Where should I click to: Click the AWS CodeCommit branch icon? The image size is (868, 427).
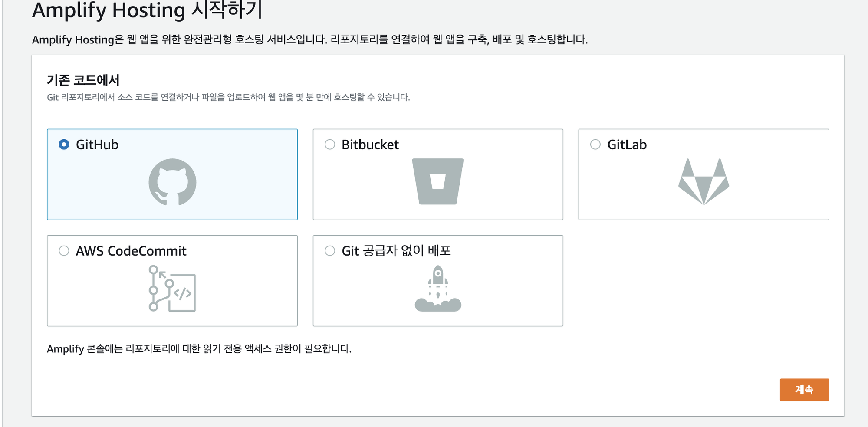[x=172, y=289]
